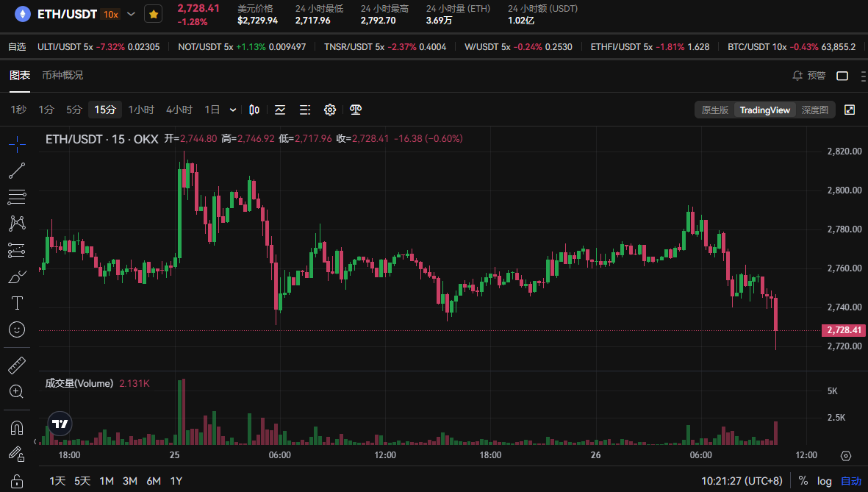Expand the ETH/USDT pair selector arrow
The height and width of the screenshot is (492, 868).
tap(132, 14)
